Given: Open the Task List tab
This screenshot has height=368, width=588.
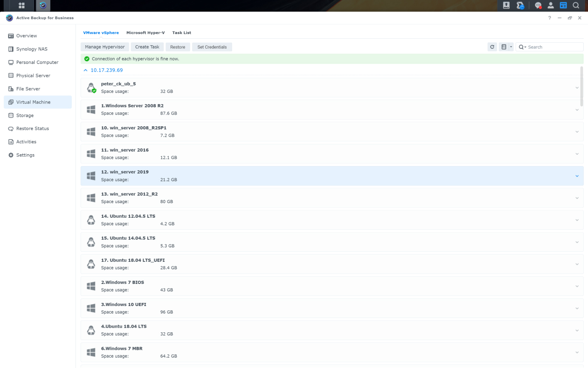Looking at the screenshot, I should tap(181, 33).
